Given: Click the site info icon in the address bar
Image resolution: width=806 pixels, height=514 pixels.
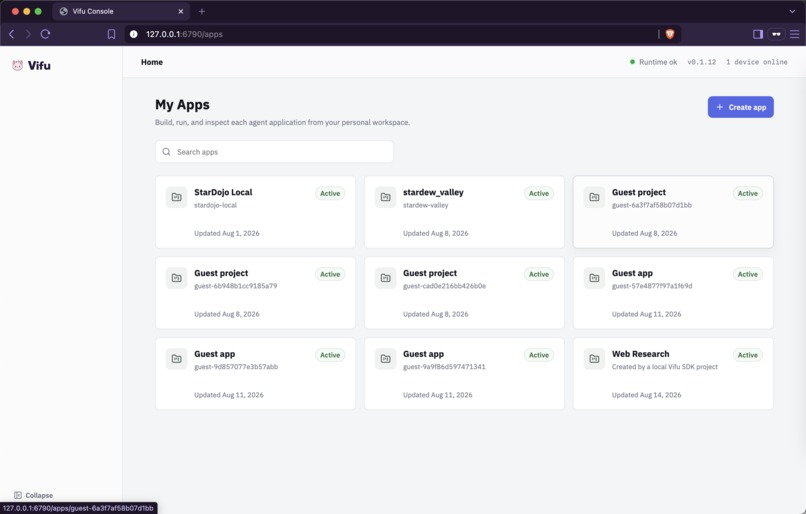Looking at the screenshot, I should point(134,34).
